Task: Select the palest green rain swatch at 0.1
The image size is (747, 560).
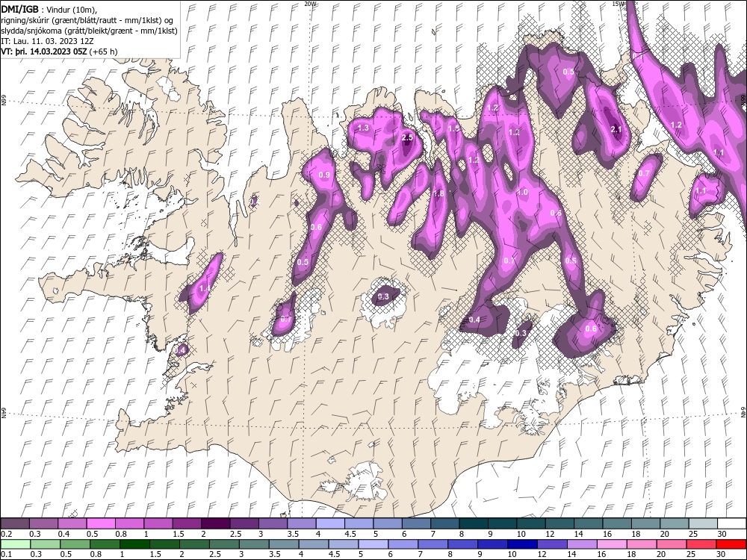Action: coord(15,544)
